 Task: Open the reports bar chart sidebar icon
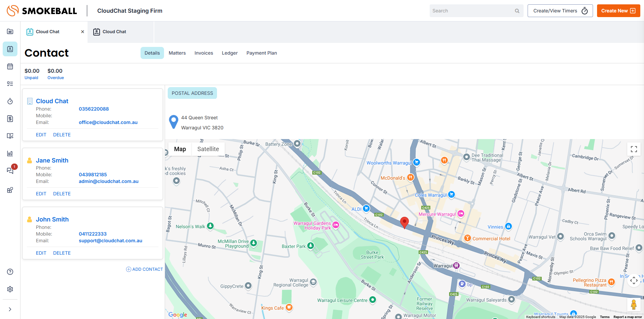[10, 153]
